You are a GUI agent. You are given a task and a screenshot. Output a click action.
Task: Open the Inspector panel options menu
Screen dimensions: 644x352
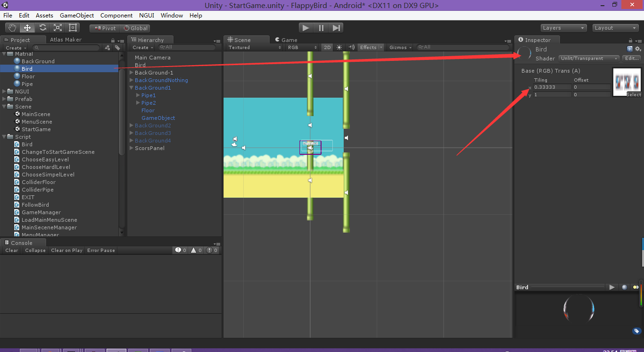(639, 41)
